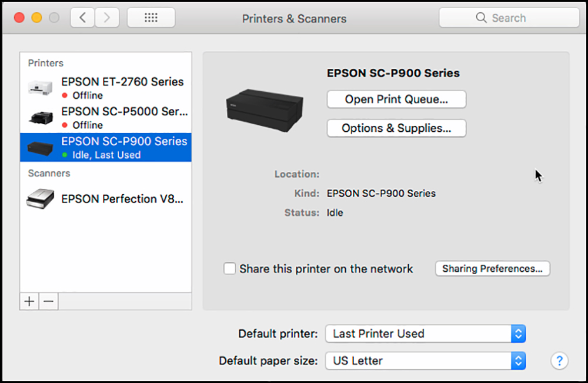The image size is (588, 383).
Task: Open help with the question mark button
Action: click(559, 361)
